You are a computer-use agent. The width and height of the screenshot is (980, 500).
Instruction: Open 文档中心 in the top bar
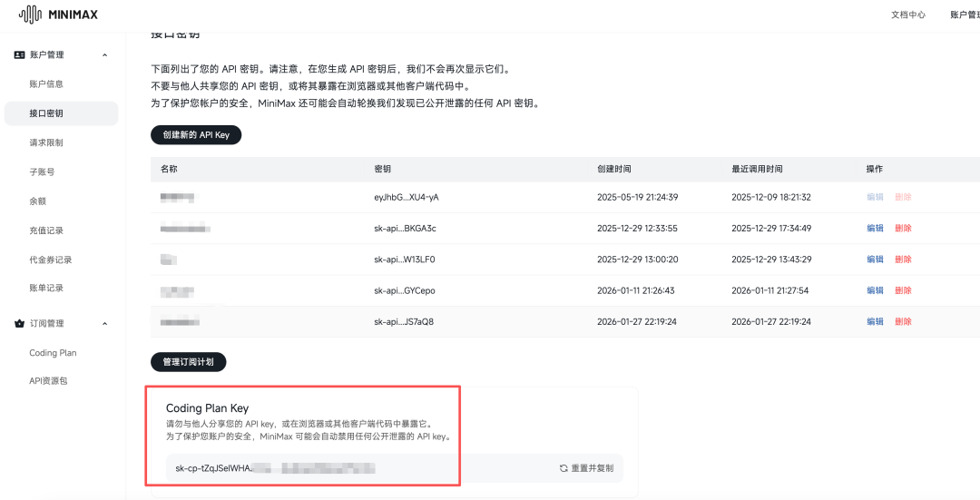908,15
